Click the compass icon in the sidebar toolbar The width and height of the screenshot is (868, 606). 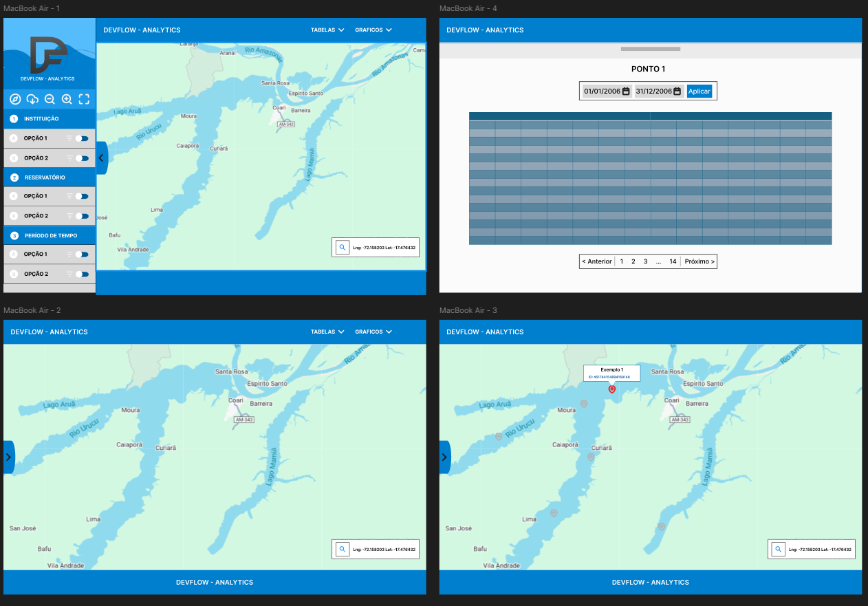coord(15,99)
